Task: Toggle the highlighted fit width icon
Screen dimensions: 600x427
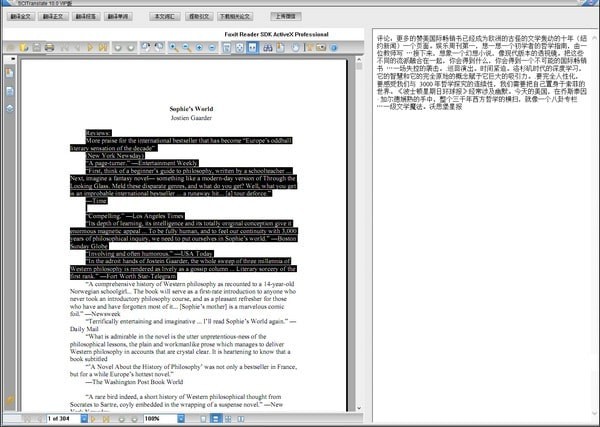Action: 253,47
